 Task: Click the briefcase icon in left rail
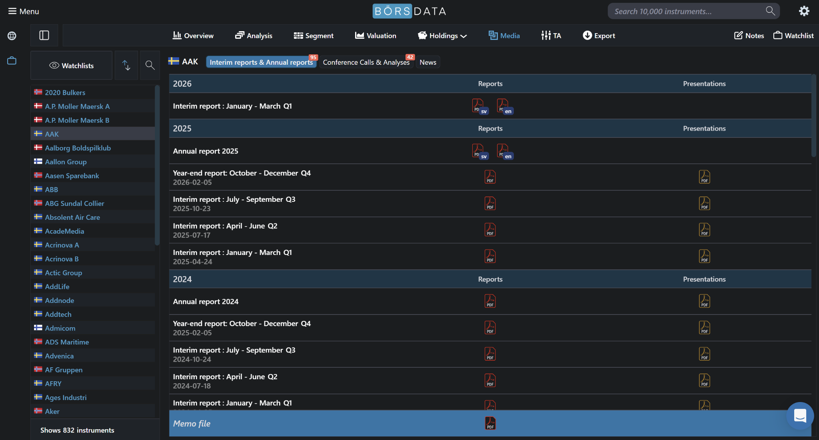[11, 61]
